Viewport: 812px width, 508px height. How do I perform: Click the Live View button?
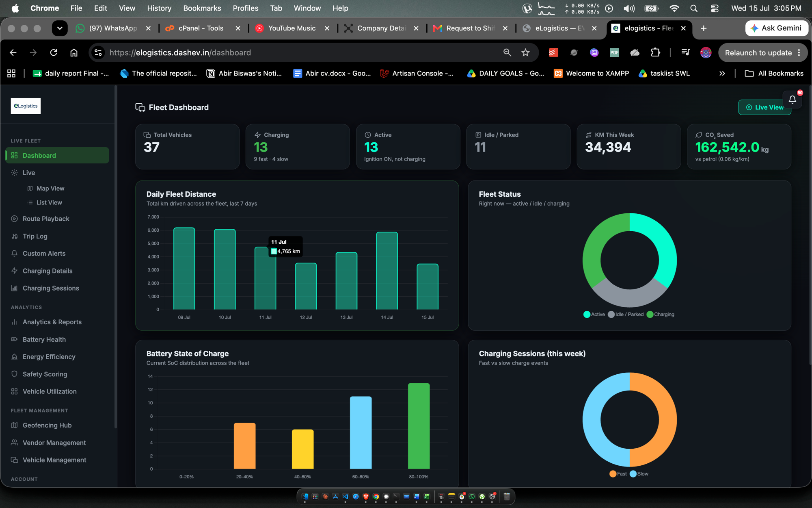pos(764,107)
